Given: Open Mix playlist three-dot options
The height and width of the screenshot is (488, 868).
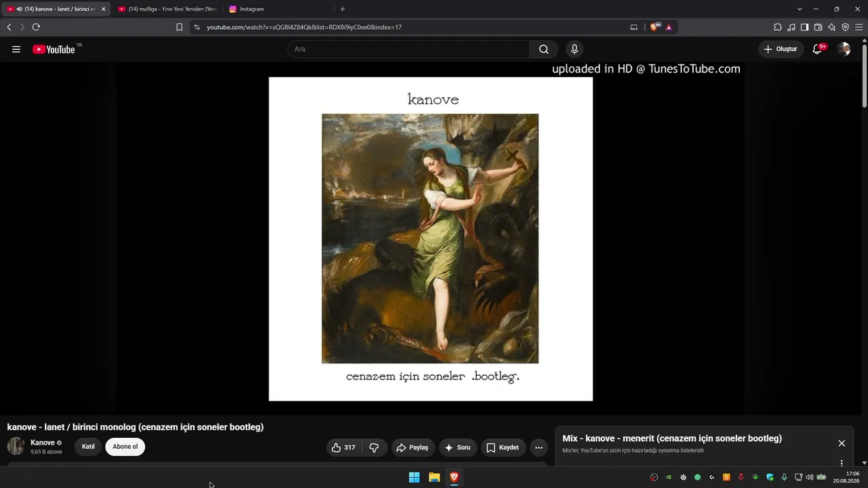Looking at the screenshot, I should pyautogui.click(x=842, y=463).
